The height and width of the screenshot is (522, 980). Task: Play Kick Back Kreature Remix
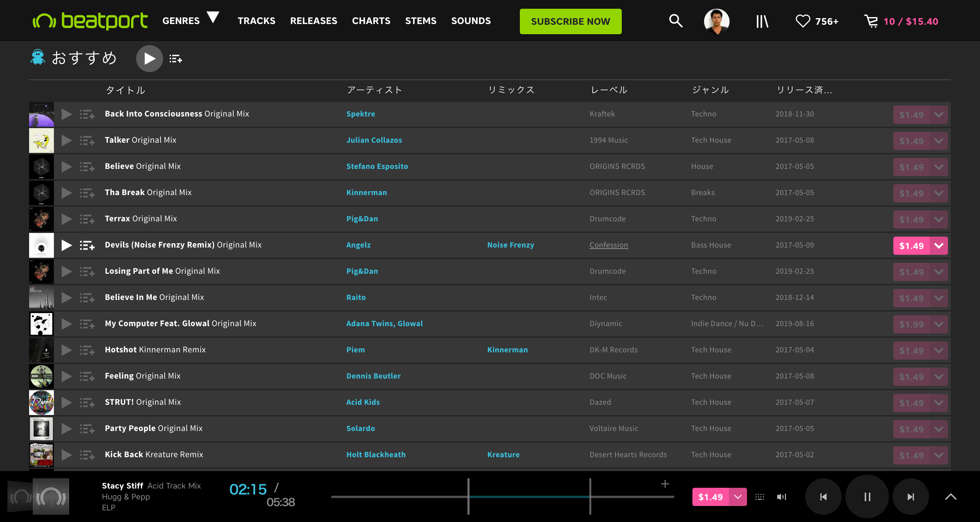click(67, 455)
